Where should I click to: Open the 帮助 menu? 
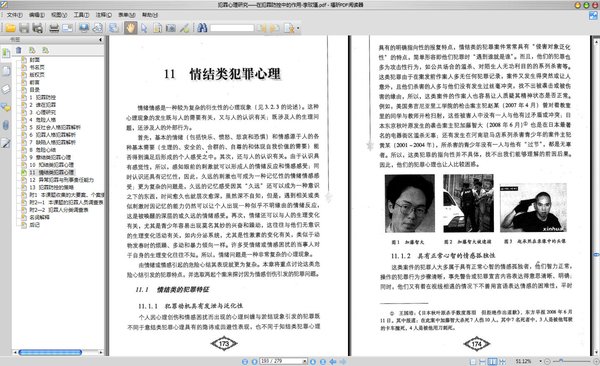click(x=150, y=15)
